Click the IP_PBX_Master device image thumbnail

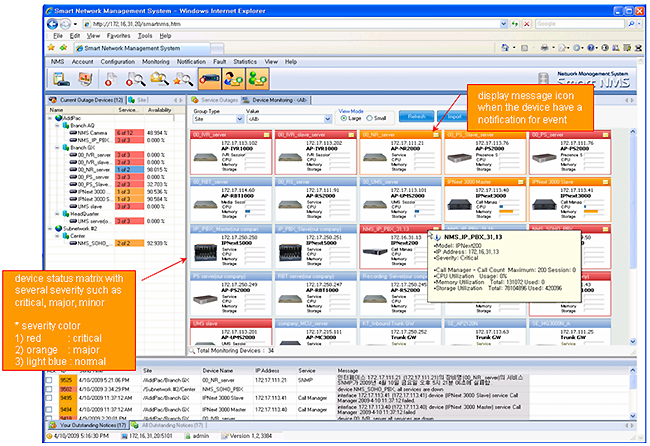point(206,252)
